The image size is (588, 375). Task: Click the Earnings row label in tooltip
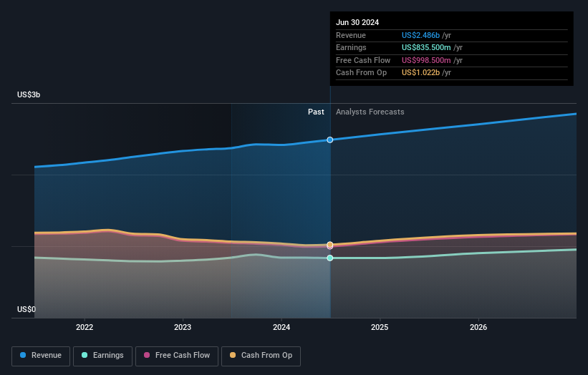351,47
